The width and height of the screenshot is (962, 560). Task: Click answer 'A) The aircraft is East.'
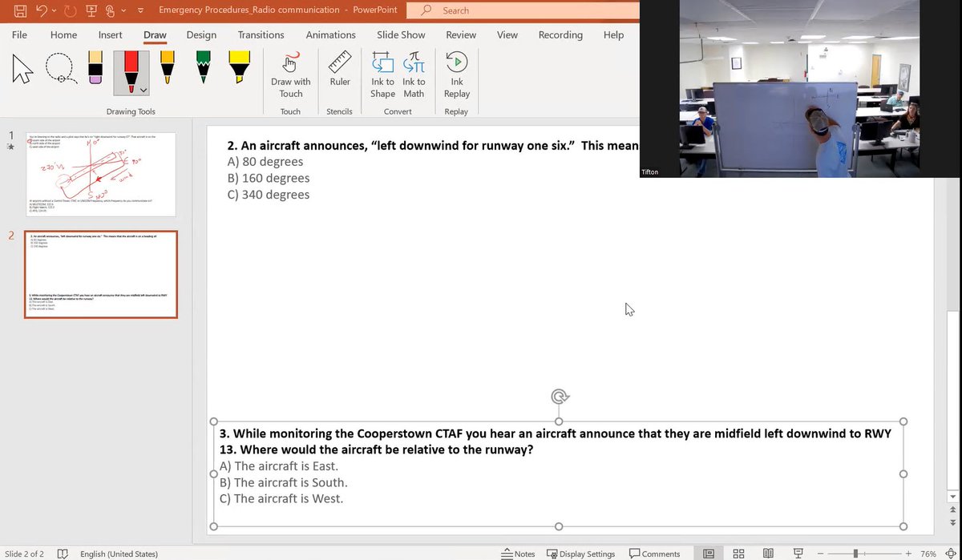click(x=278, y=465)
